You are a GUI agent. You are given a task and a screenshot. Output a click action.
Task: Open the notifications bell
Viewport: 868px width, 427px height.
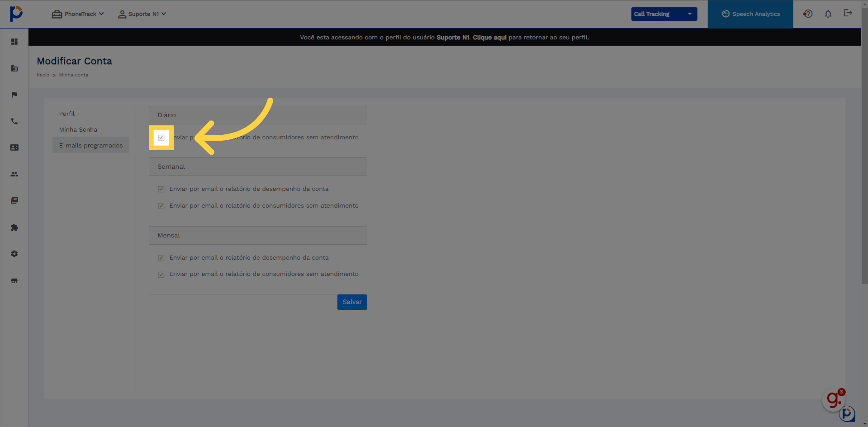tap(828, 14)
